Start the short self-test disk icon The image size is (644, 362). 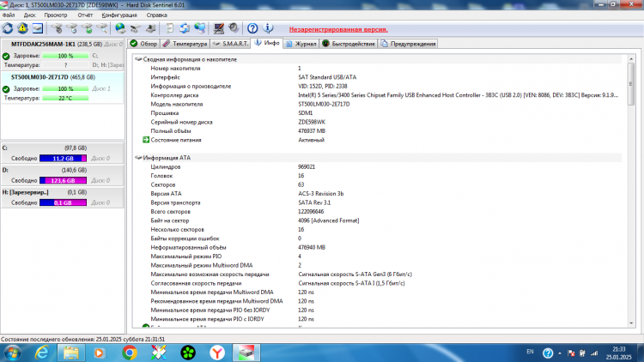57,28
